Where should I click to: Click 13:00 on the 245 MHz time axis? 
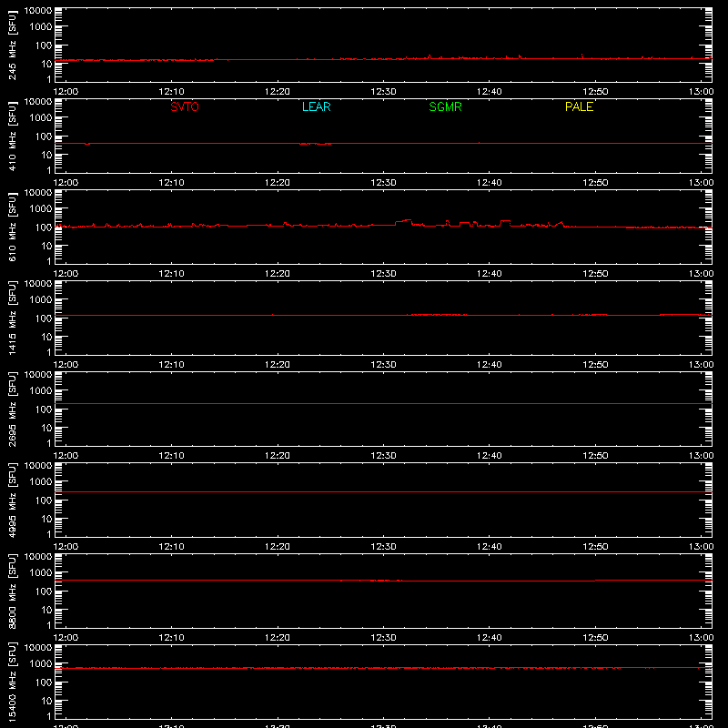click(701, 92)
